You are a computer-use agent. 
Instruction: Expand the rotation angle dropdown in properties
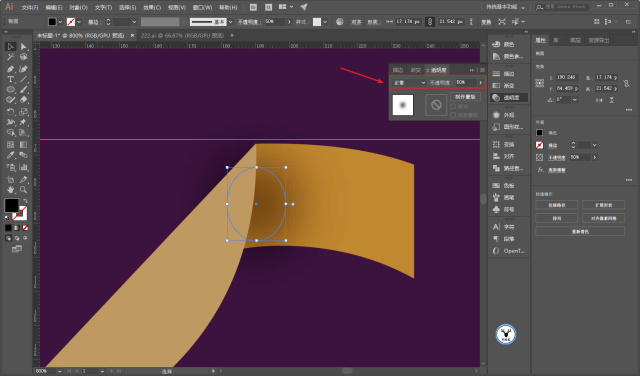[575, 100]
